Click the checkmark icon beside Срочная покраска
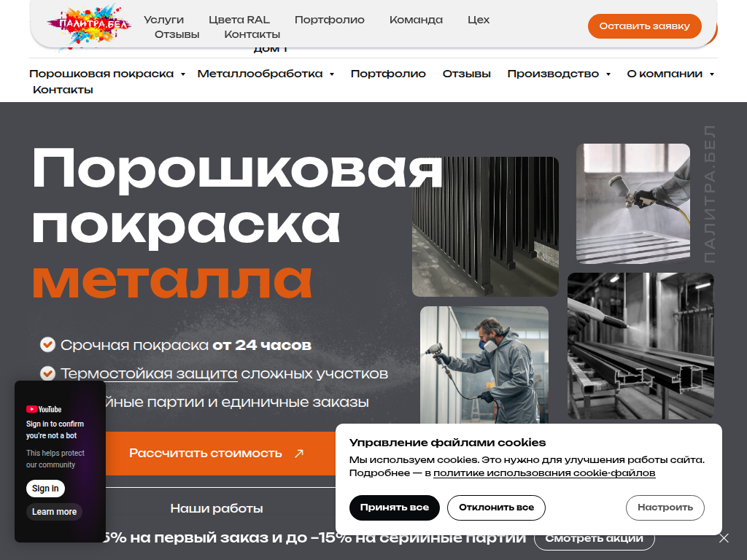Viewport: 747px width, 560px height. (47, 344)
